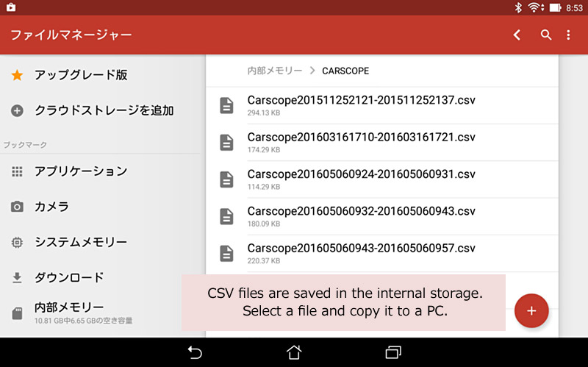Open the three-dot overflow menu
This screenshot has width=588, height=367.
[x=568, y=35]
